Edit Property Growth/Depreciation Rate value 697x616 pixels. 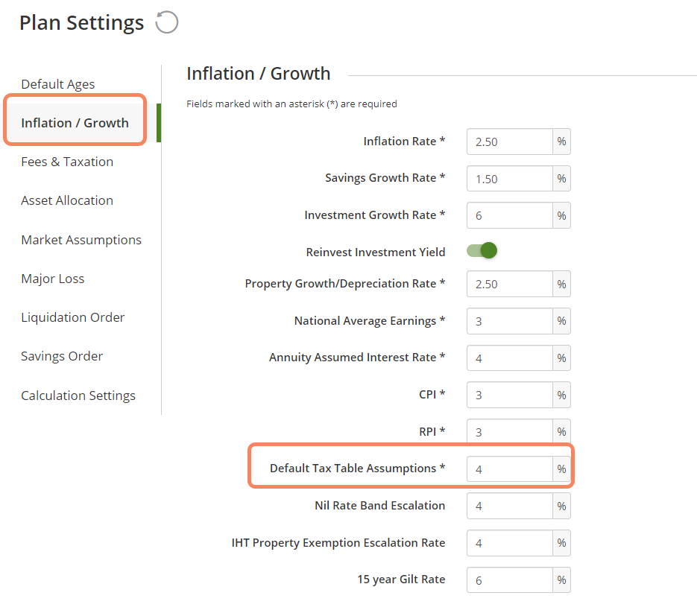[x=510, y=284]
